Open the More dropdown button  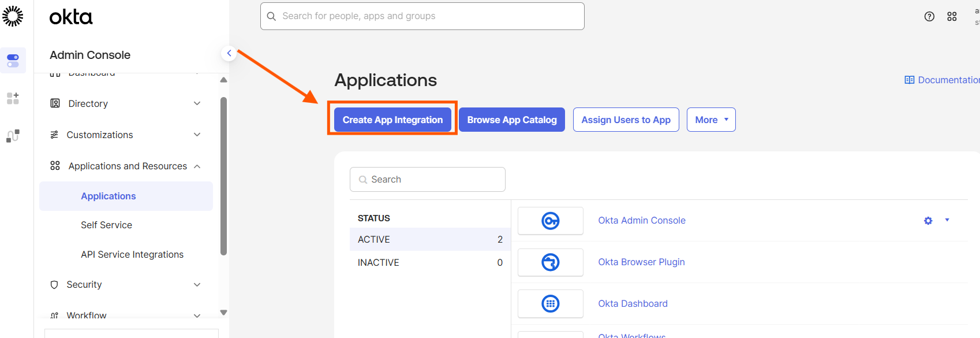tap(711, 120)
